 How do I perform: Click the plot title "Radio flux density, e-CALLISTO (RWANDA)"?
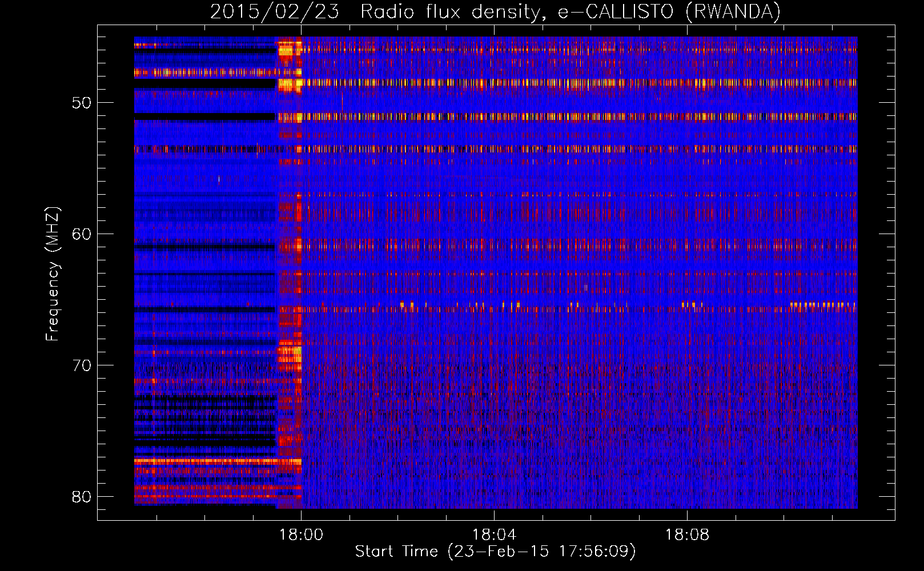(571, 11)
